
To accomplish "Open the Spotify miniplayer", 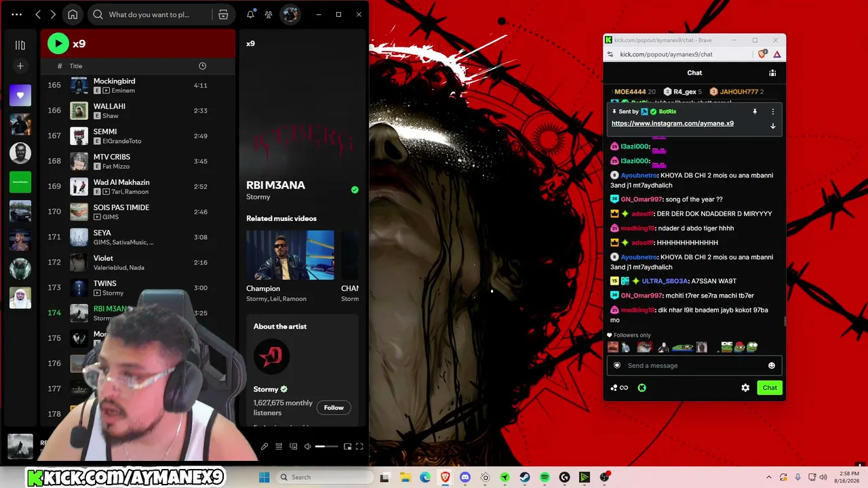I will click(x=348, y=447).
